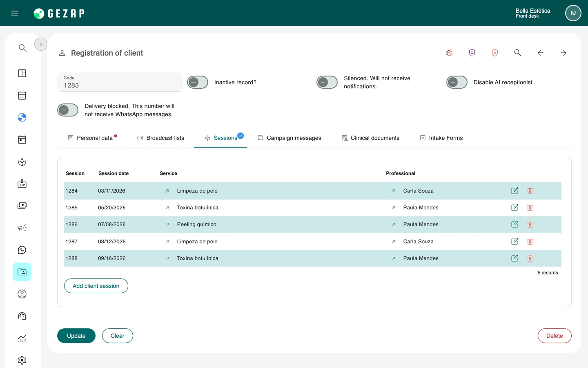Open professional link for session 1287 Carla Souza
588x368 pixels.
click(393, 242)
